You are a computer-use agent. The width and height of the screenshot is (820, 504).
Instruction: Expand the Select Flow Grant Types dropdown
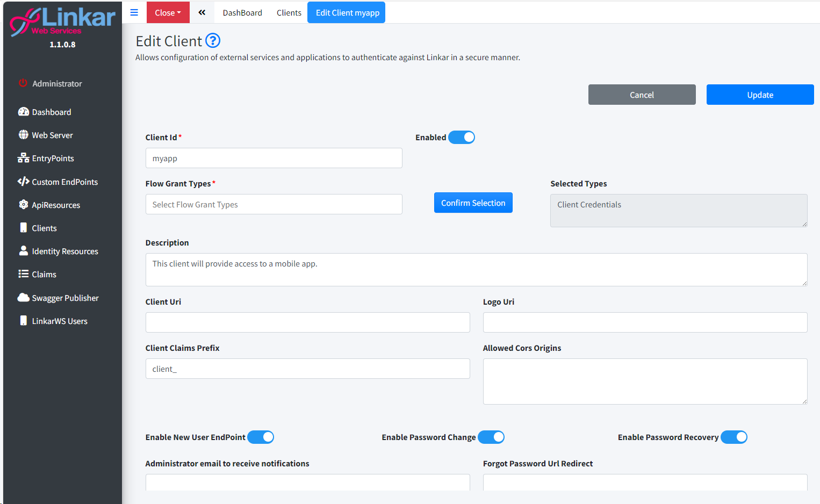[x=274, y=204]
